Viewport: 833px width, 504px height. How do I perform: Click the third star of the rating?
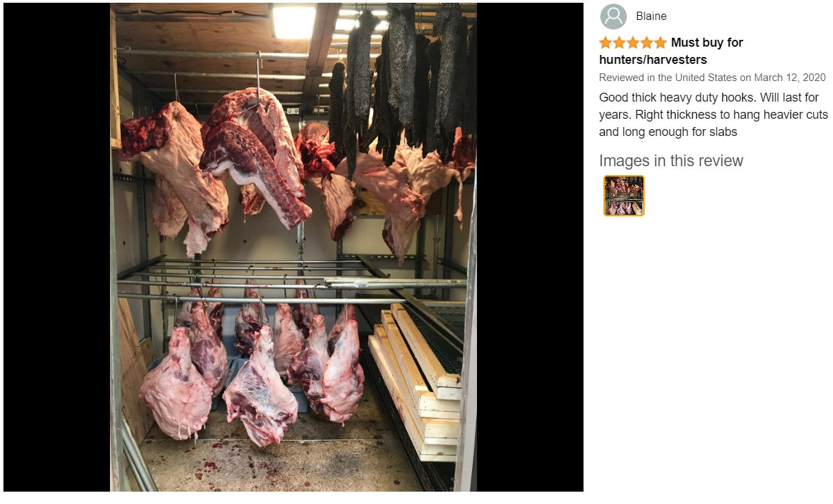point(633,43)
